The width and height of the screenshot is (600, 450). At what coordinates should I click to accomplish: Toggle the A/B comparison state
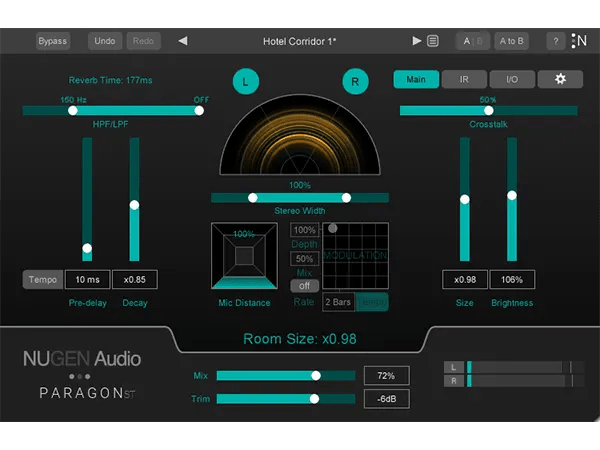pos(473,41)
